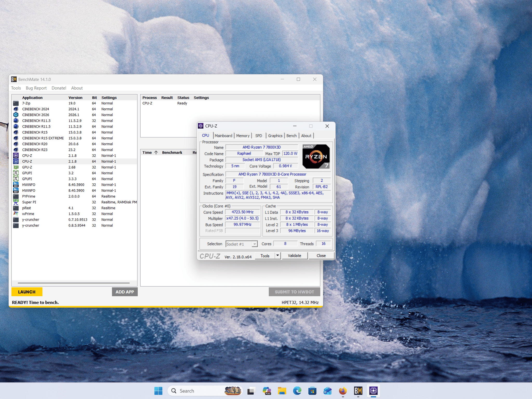
Task: Click the CINEBENCH R23 icon
Action: click(16, 150)
